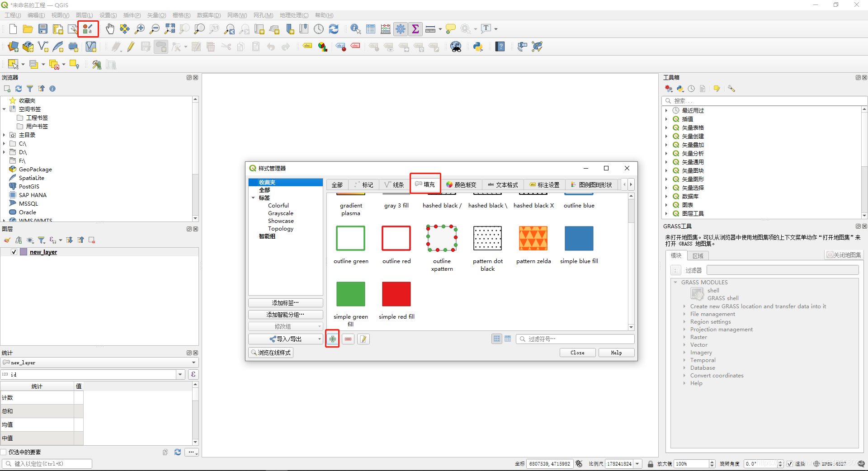Click the 添加智能分组 button

[285, 315]
